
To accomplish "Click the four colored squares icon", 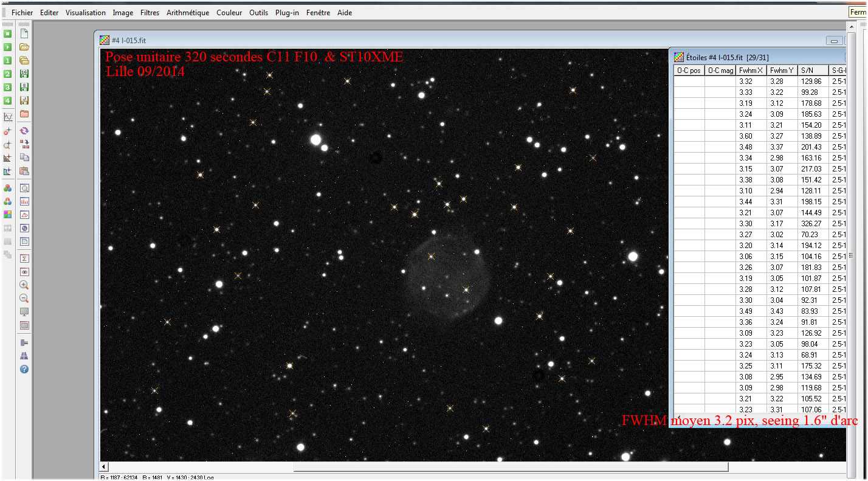I will tap(8, 215).
